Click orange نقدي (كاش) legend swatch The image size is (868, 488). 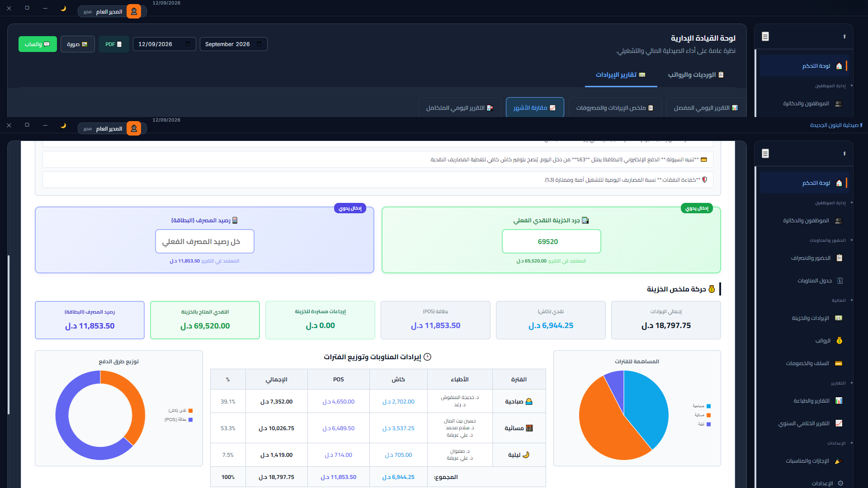tap(190, 411)
